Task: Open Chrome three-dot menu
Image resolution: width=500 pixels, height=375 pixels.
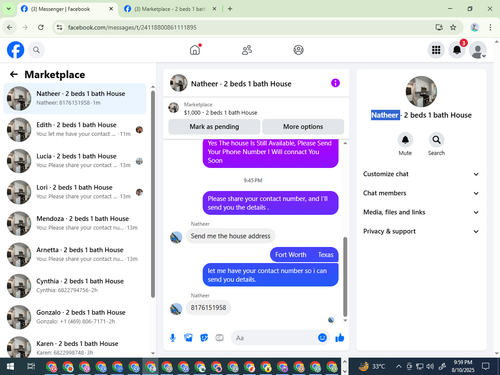Action: [490, 27]
